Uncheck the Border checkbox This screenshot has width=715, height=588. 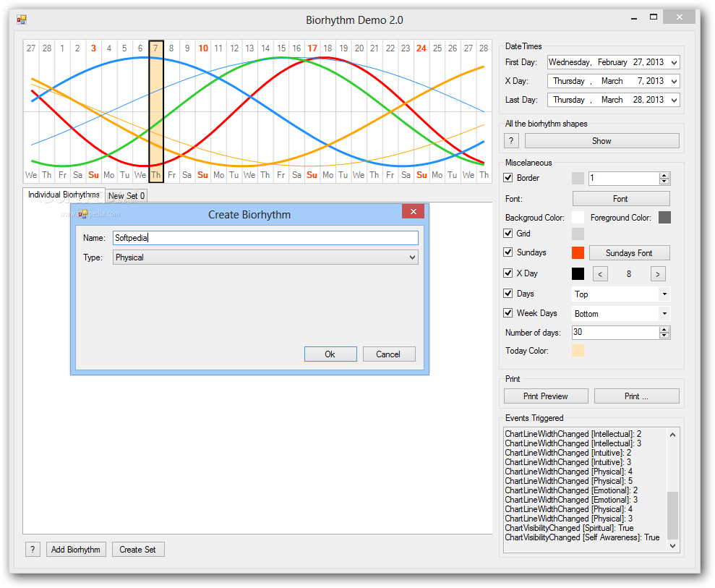click(x=508, y=177)
